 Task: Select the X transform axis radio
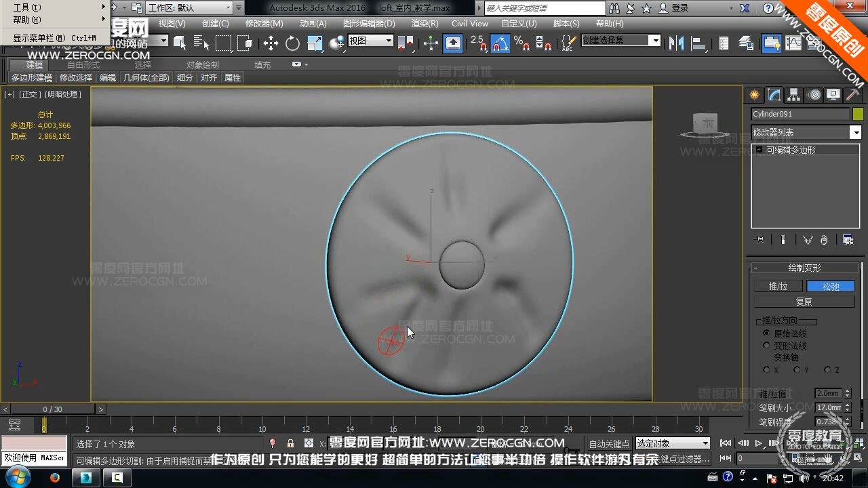tap(766, 370)
